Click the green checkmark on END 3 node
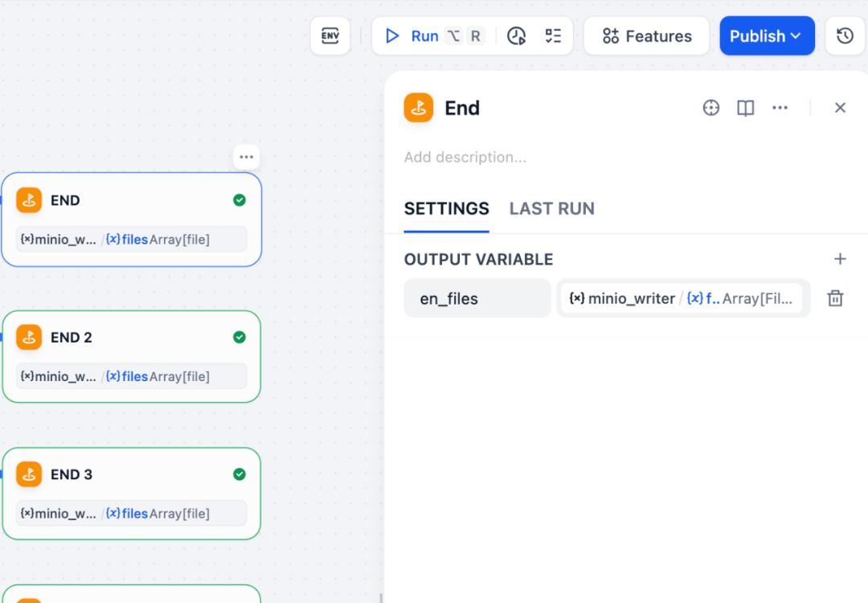The width and height of the screenshot is (868, 603). 240,474
